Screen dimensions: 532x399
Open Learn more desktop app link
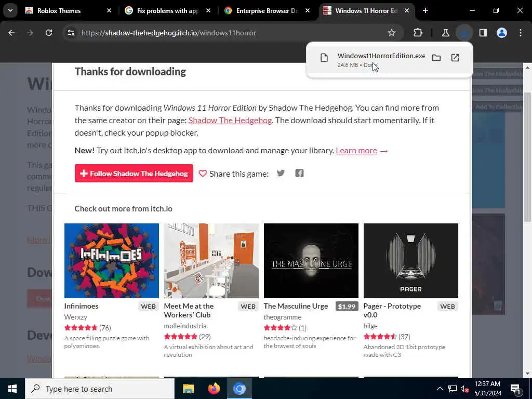click(x=356, y=151)
